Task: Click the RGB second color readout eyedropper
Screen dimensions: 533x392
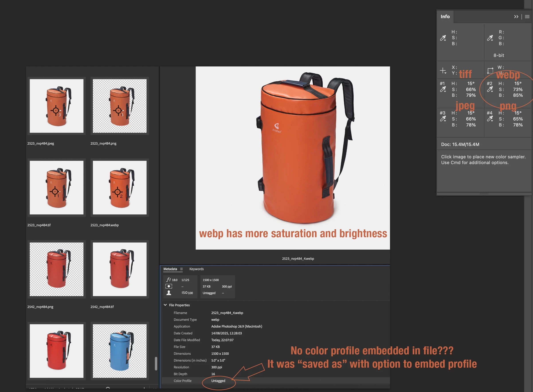Action: [x=490, y=38]
